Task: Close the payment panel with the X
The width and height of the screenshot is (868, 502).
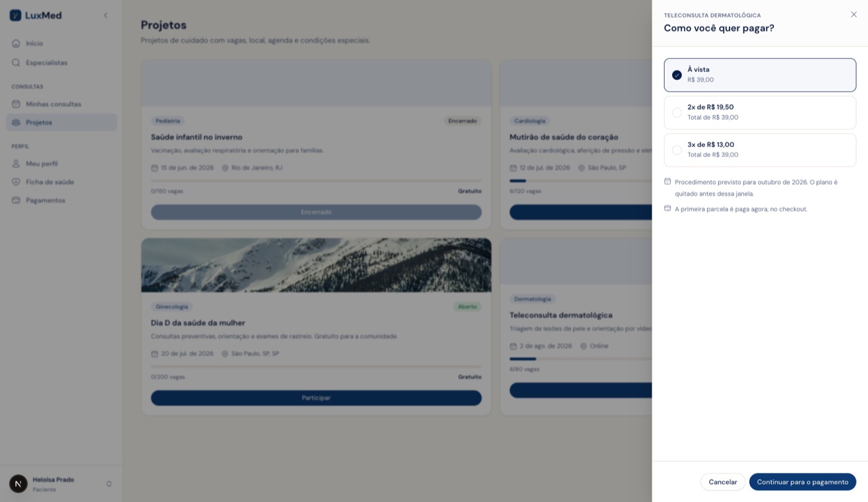Action: 854,14
